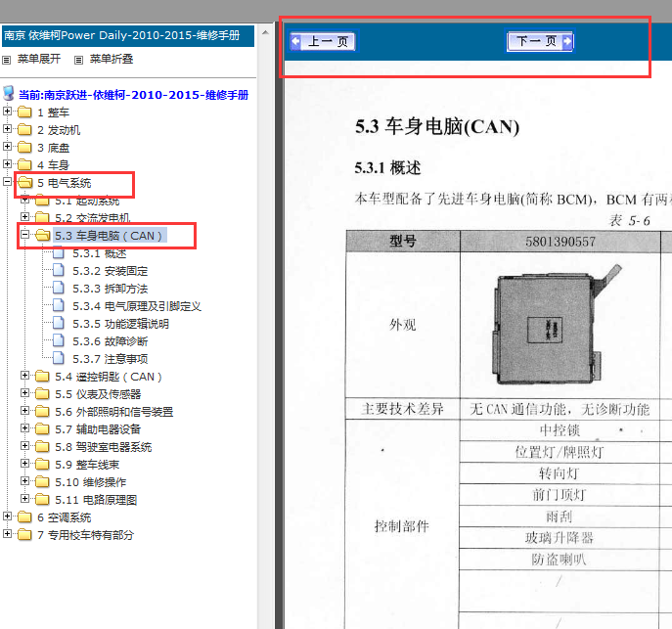Click folder icon of 5.9 整车线束

(x=42, y=464)
